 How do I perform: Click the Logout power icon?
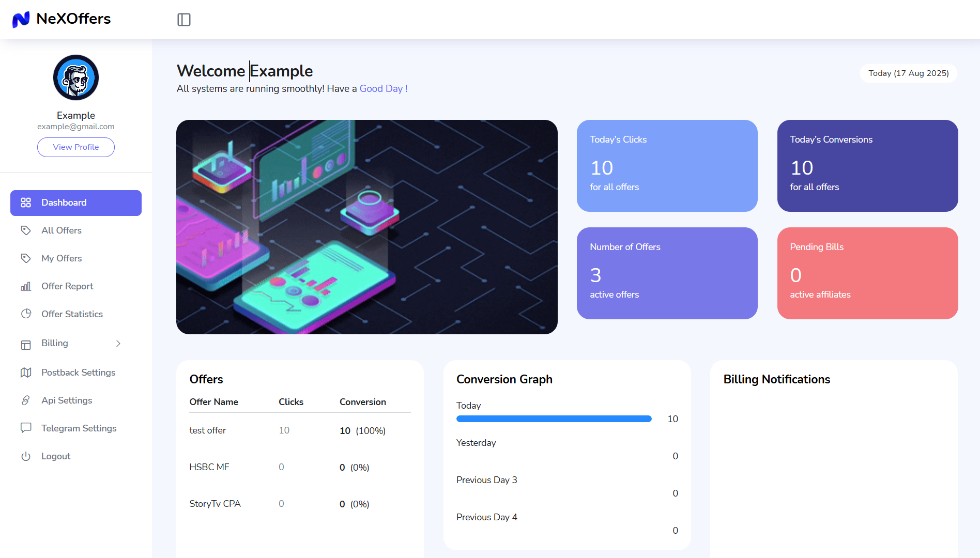[x=26, y=456]
